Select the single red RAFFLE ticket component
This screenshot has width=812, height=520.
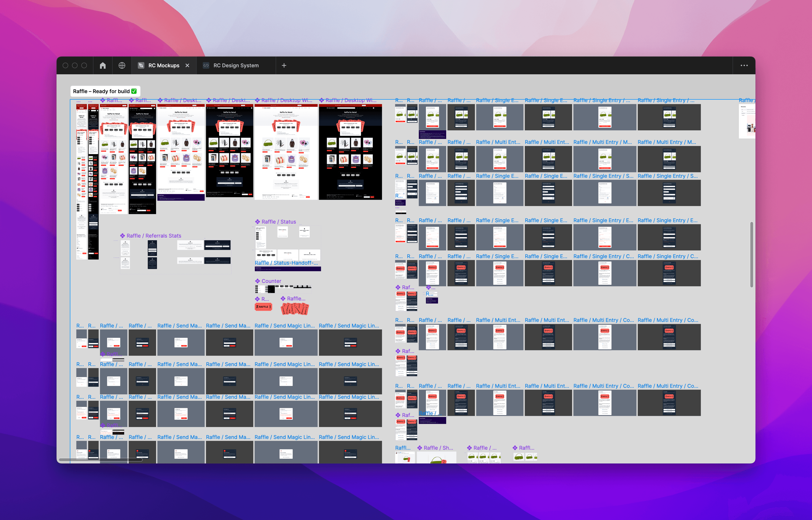coord(263,307)
